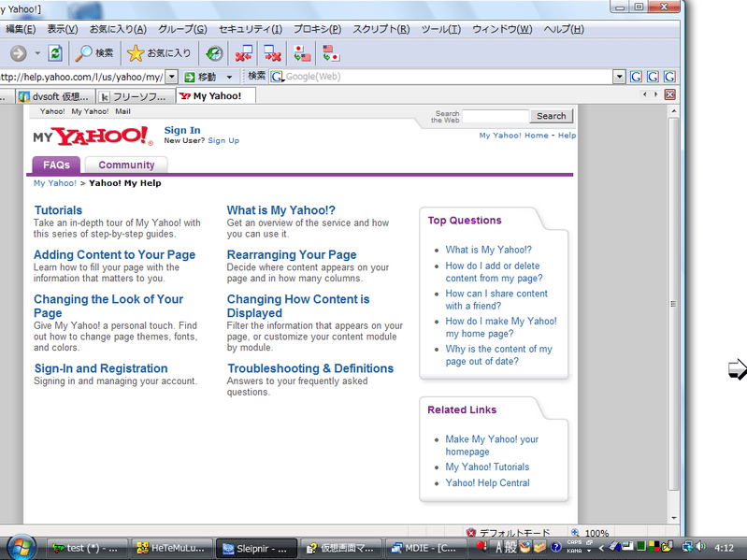Switch to HeTeMuLu taskbar button
This screenshot has width=747, height=560.
point(170,548)
